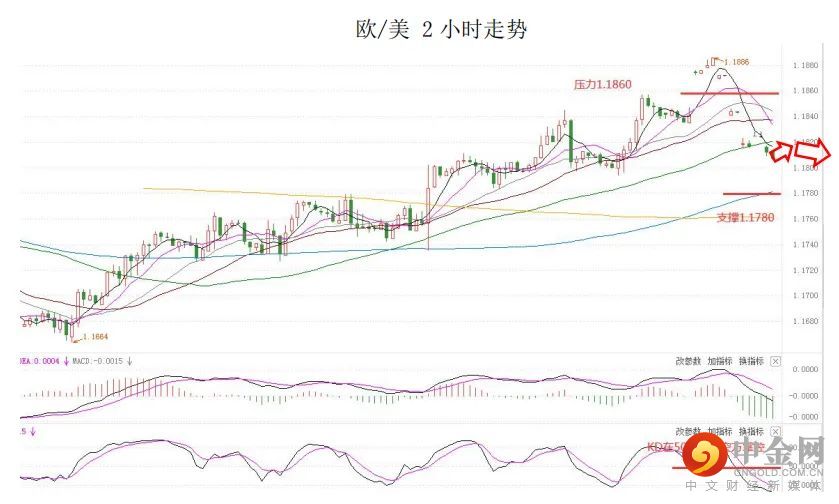This screenshot has width=839, height=504.
Task: Click the 1.1740 price axis label
Action: (x=805, y=245)
